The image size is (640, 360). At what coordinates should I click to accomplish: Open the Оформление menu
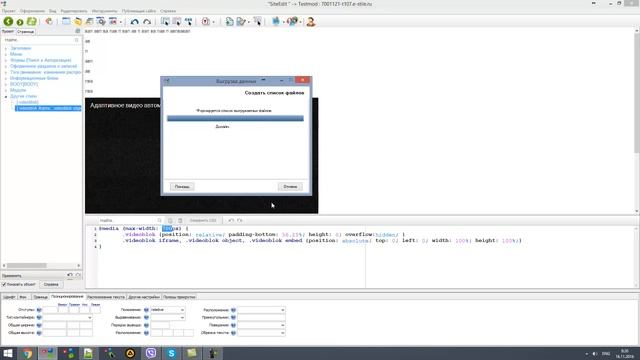tap(32, 11)
